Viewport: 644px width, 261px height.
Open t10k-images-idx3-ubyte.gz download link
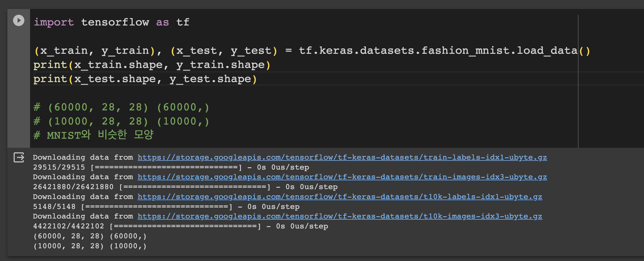pos(340,216)
